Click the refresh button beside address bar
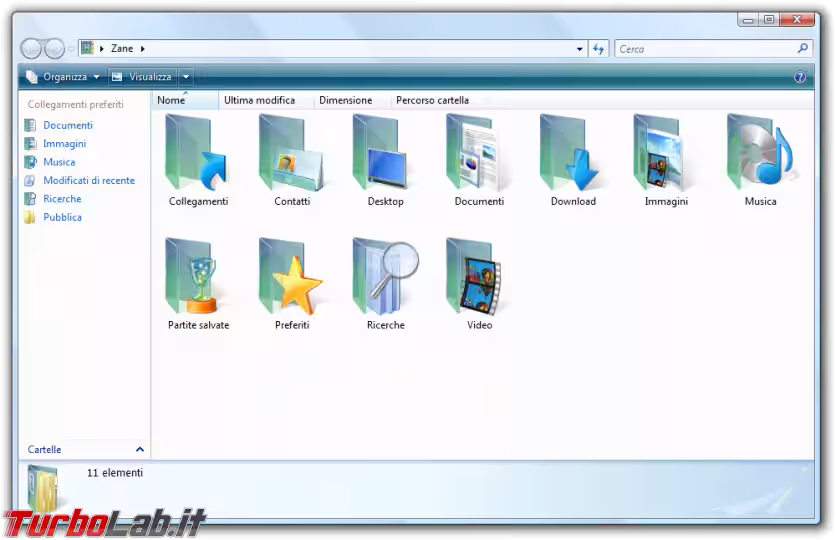The width and height of the screenshot is (836, 540). pyautogui.click(x=599, y=48)
